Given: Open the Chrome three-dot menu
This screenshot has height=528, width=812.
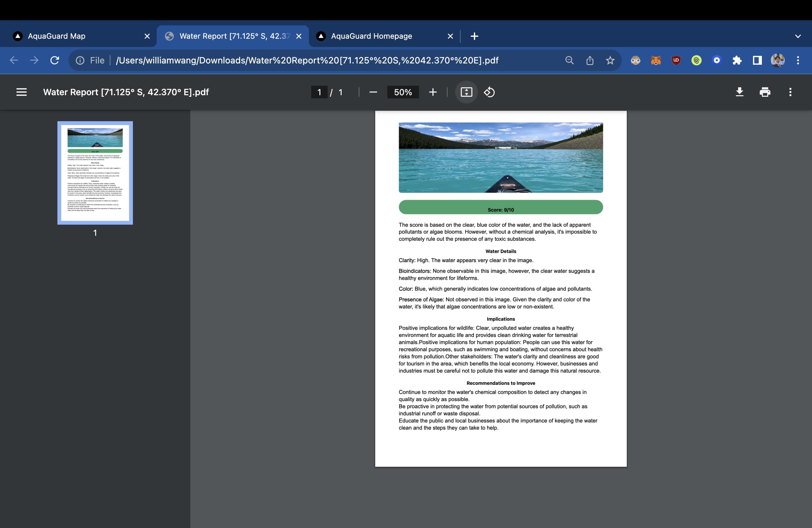Looking at the screenshot, I should [798, 60].
